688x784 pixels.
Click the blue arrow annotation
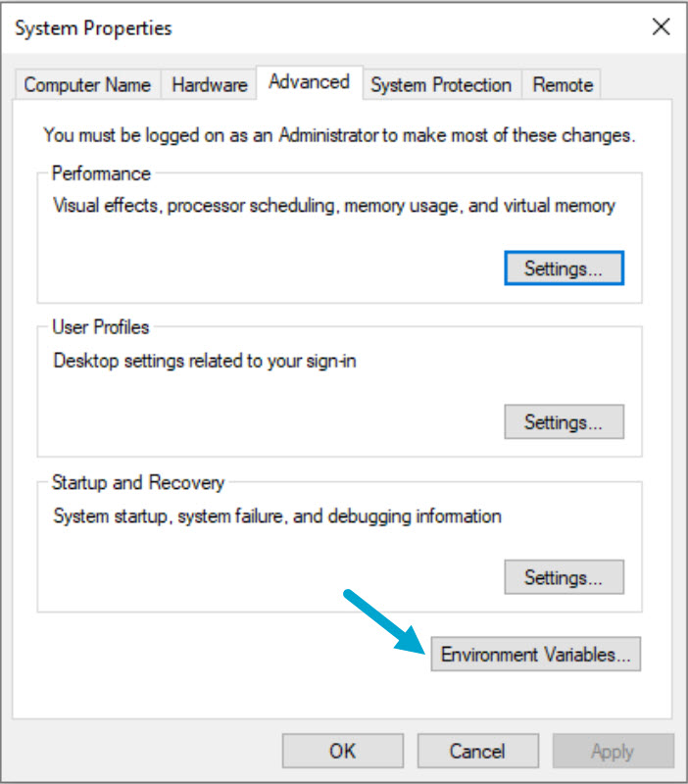click(384, 618)
